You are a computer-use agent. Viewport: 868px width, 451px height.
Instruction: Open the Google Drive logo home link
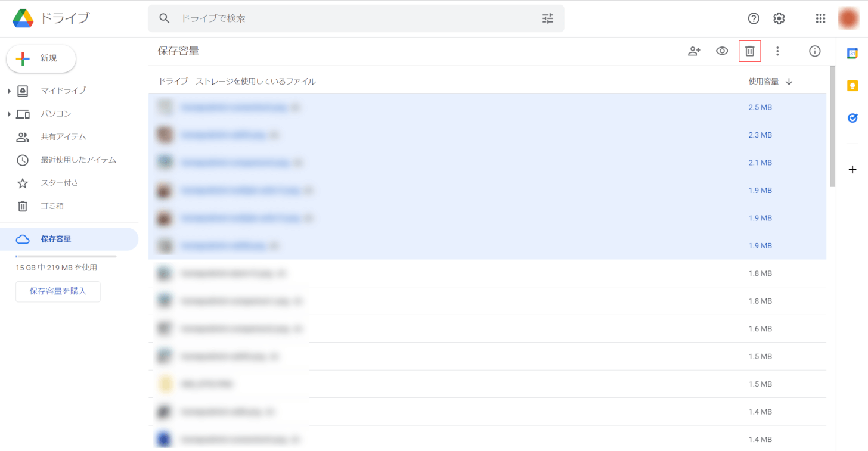click(51, 18)
